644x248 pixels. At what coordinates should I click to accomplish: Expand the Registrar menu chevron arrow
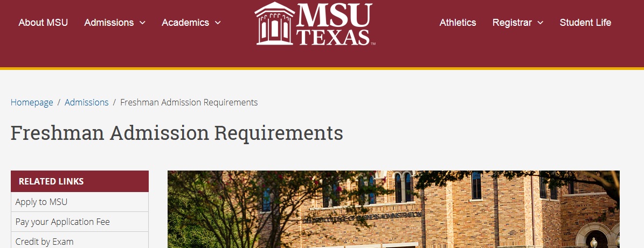point(540,23)
